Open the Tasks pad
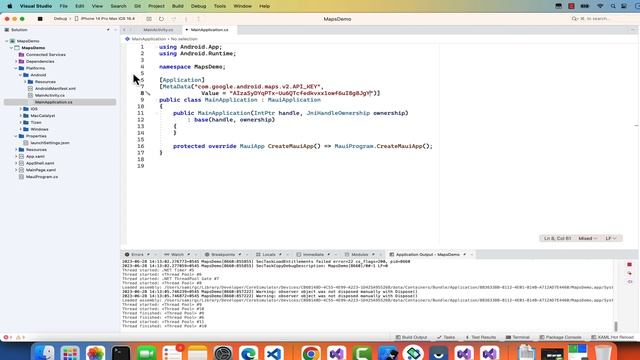Viewport: 640px width, 360px height. [x=446, y=338]
